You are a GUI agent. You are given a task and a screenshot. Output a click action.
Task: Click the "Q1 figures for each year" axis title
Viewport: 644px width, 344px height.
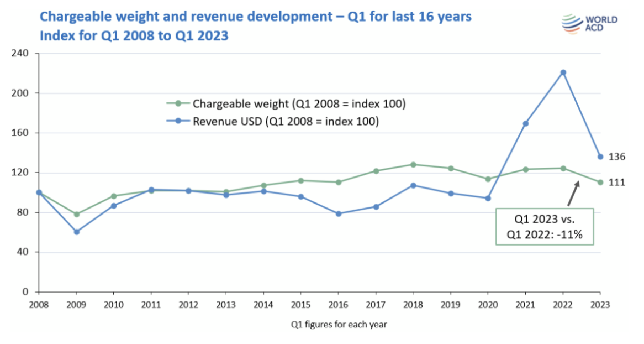[x=339, y=324]
